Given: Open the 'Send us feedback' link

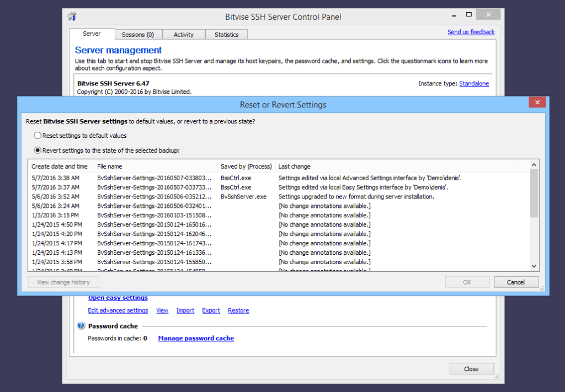Looking at the screenshot, I should (x=471, y=31).
